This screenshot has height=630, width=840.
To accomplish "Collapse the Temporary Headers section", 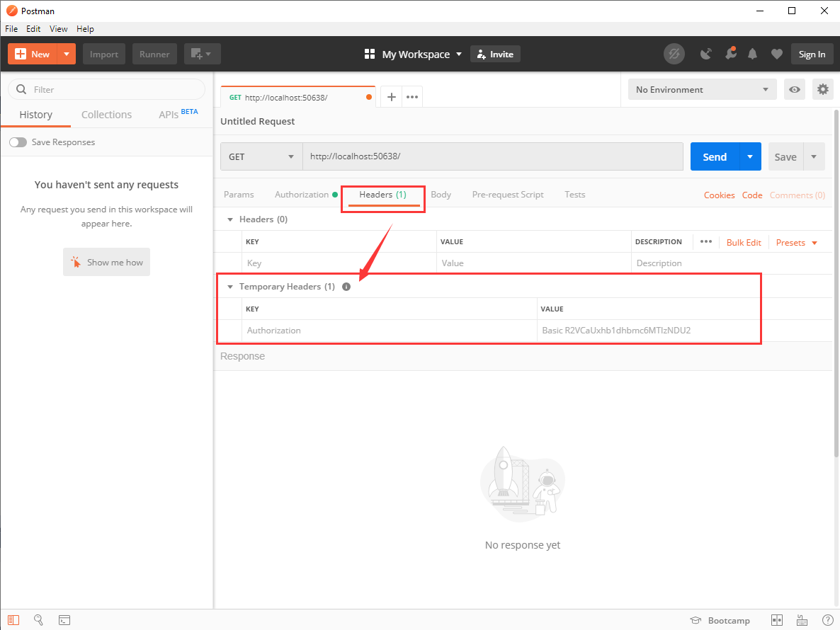I will click(229, 287).
